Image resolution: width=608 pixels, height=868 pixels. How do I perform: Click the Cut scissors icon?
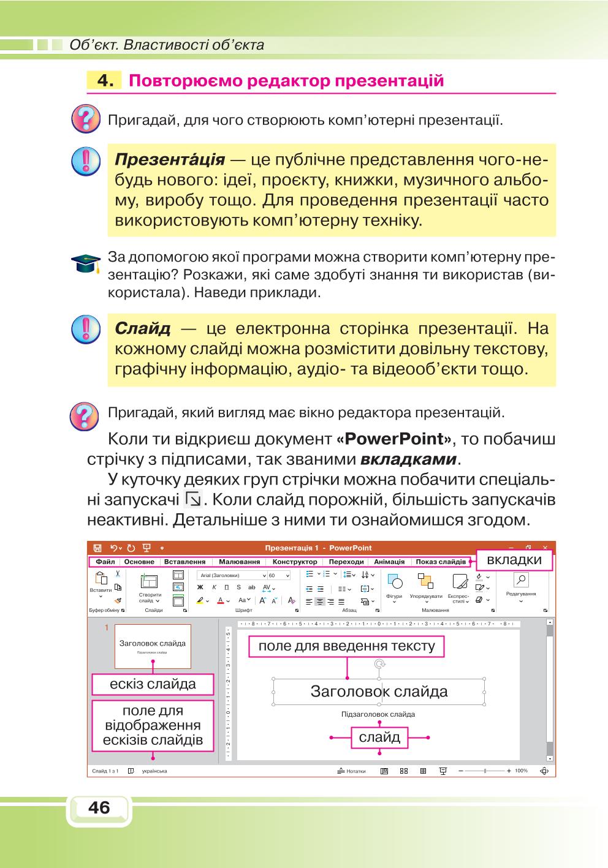click(118, 573)
